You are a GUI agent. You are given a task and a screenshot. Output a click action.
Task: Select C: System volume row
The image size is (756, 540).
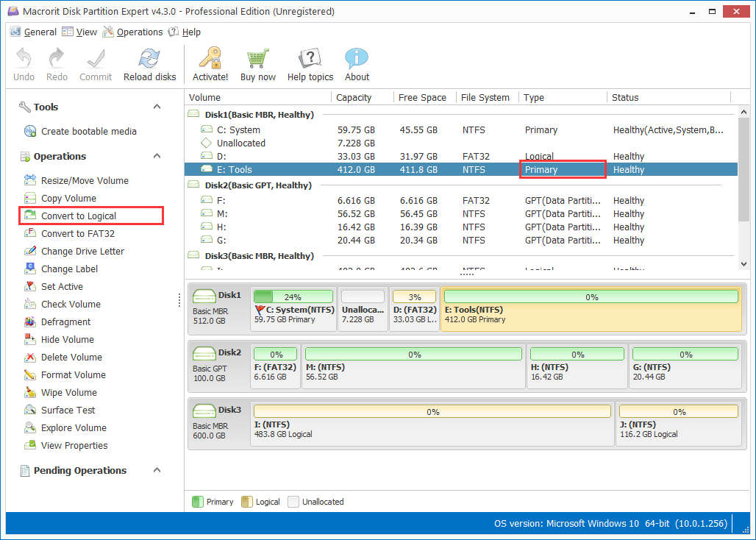click(461, 129)
